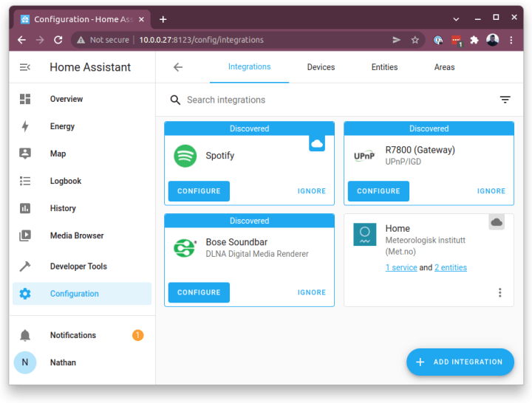The width and height of the screenshot is (532, 403).
Task: Click the orange notification count badge
Action: (x=137, y=335)
